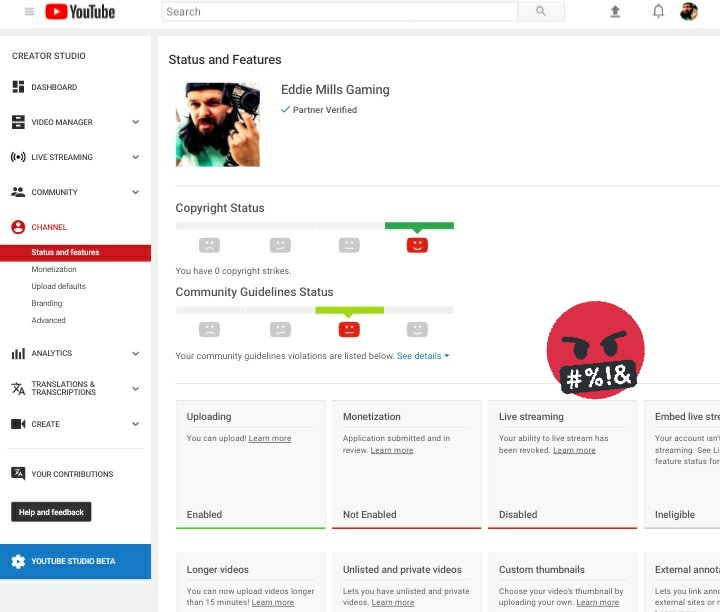Click the Channel person icon

coord(18,227)
